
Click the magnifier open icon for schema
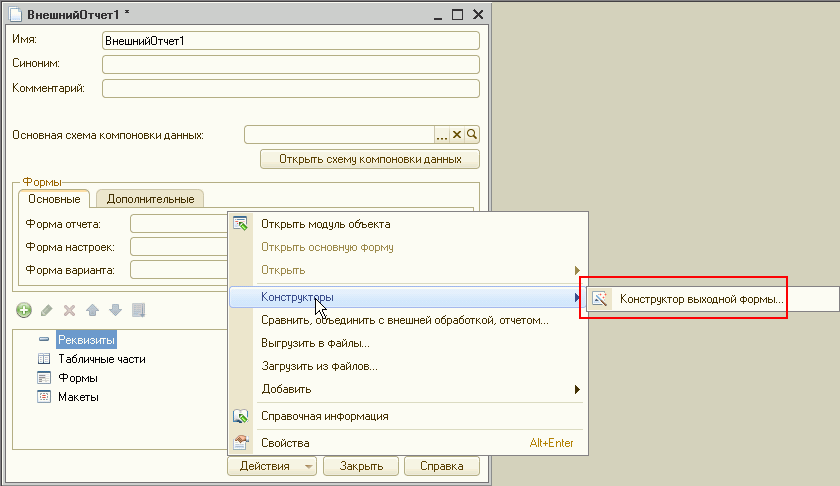click(x=471, y=134)
